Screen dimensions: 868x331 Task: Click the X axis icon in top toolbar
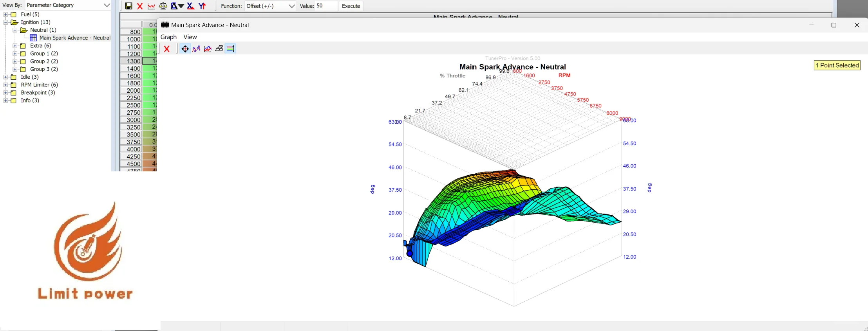coord(191,6)
